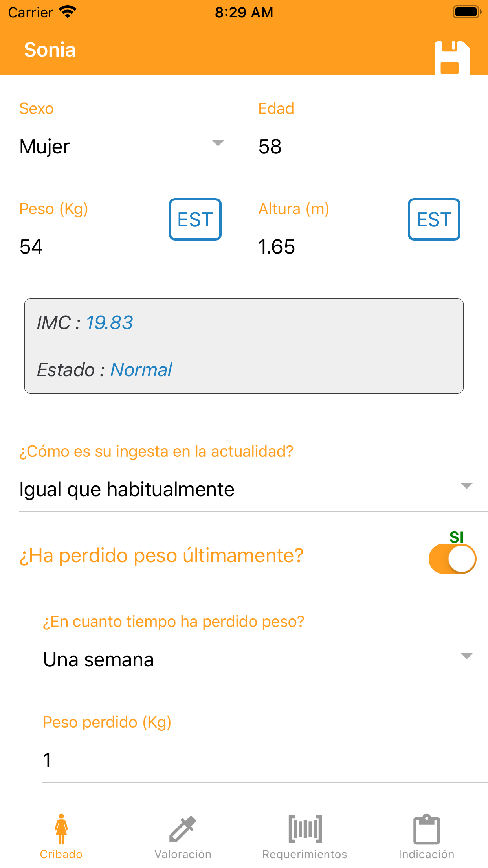Tap the Valoración eyedropper icon
The image size is (488, 868).
183,829
